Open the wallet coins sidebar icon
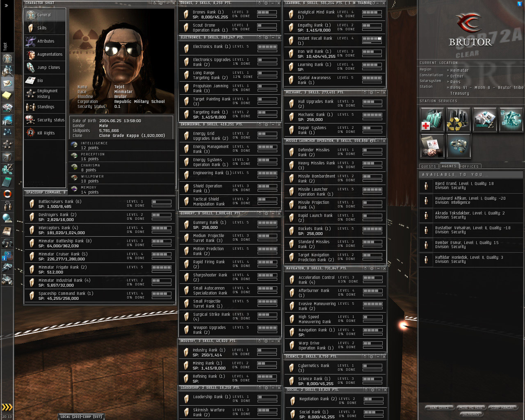The width and height of the screenshot is (525, 420). click(7, 169)
